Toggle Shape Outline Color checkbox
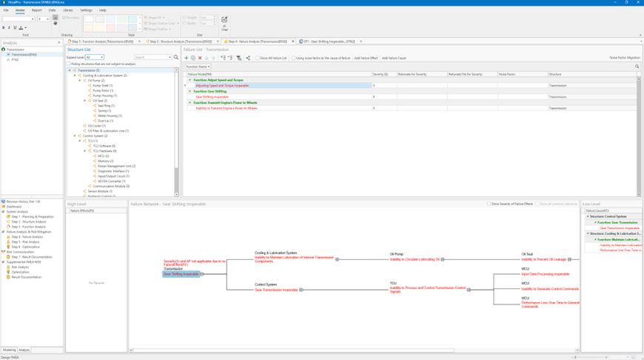The height and width of the screenshot is (360, 644). (x=145, y=24)
